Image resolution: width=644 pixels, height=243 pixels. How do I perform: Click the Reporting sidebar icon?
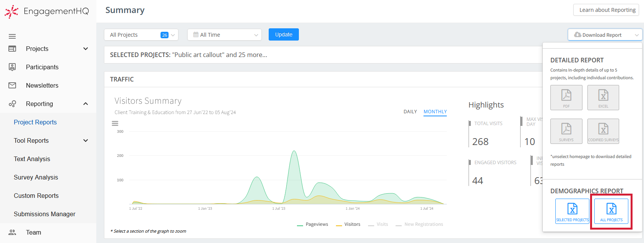click(x=12, y=104)
